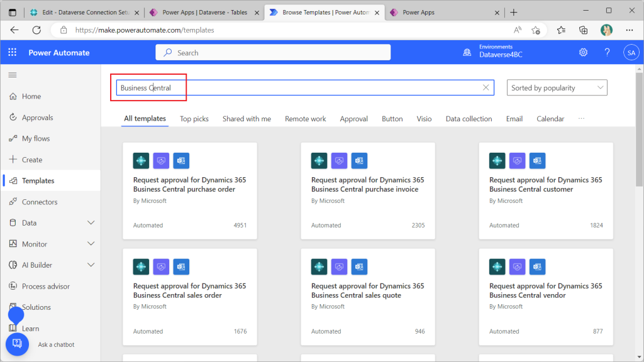Open the Visio templates tab
Screen dimensions: 644x362
point(424,119)
